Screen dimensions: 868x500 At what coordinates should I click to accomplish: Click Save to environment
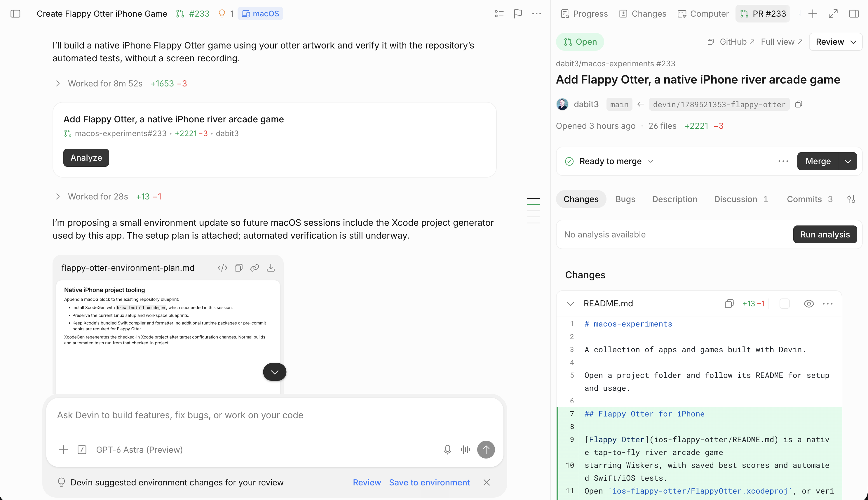(429, 482)
